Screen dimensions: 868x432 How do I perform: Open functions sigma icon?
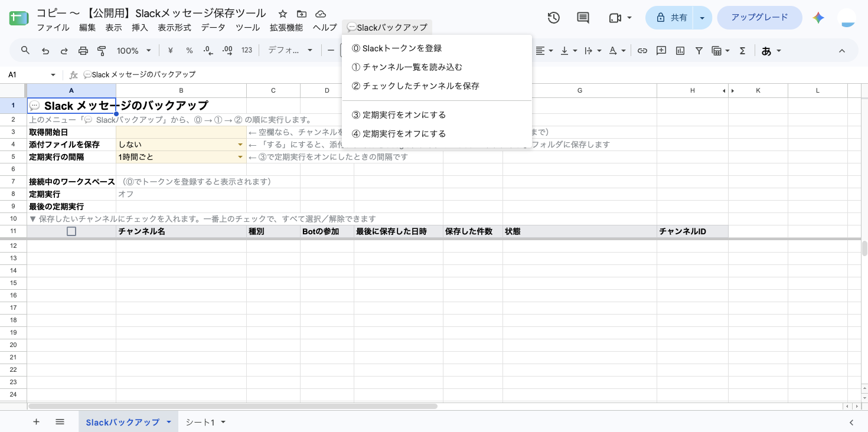pyautogui.click(x=743, y=51)
